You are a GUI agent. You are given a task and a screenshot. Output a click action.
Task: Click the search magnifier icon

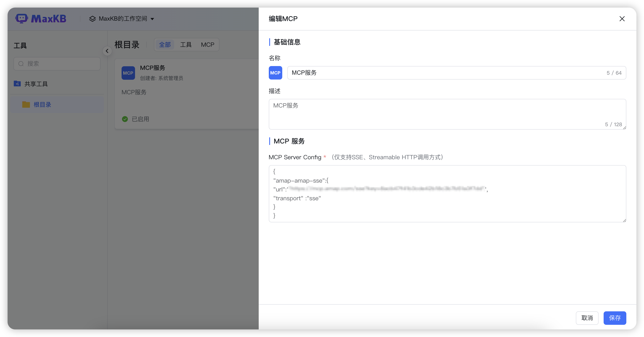tap(21, 64)
